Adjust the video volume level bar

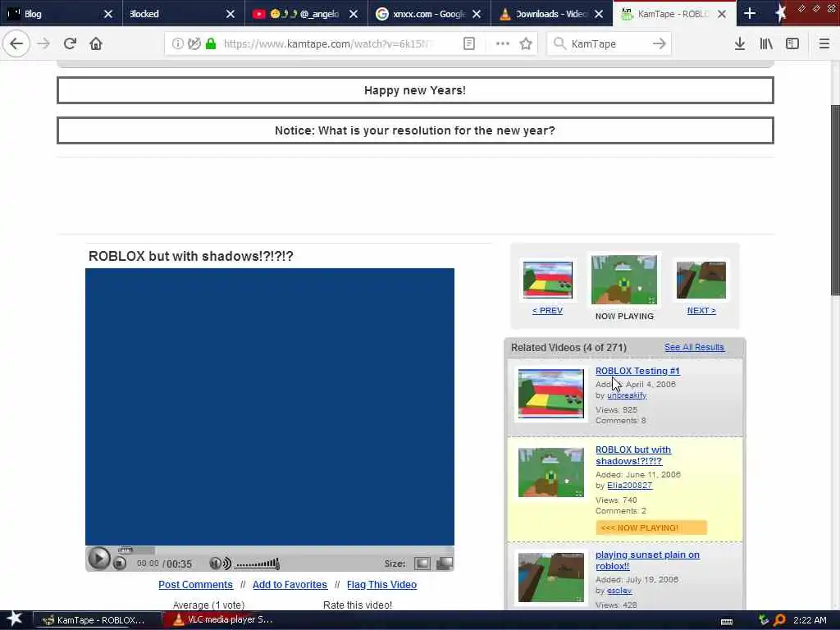point(258,563)
